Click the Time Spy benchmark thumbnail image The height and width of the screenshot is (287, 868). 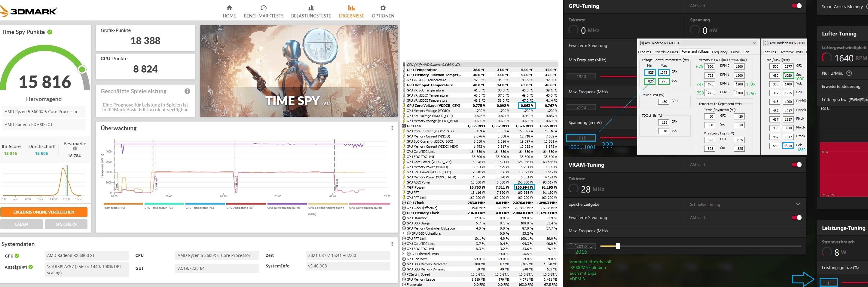[x=299, y=71]
